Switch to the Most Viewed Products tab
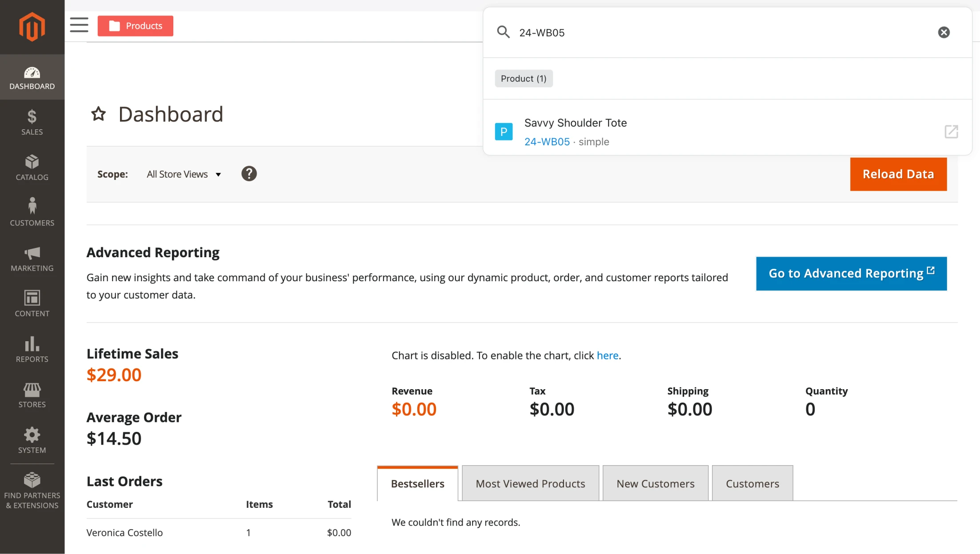Image resolution: width=980 pixels, height=554 pixels. 530,483
